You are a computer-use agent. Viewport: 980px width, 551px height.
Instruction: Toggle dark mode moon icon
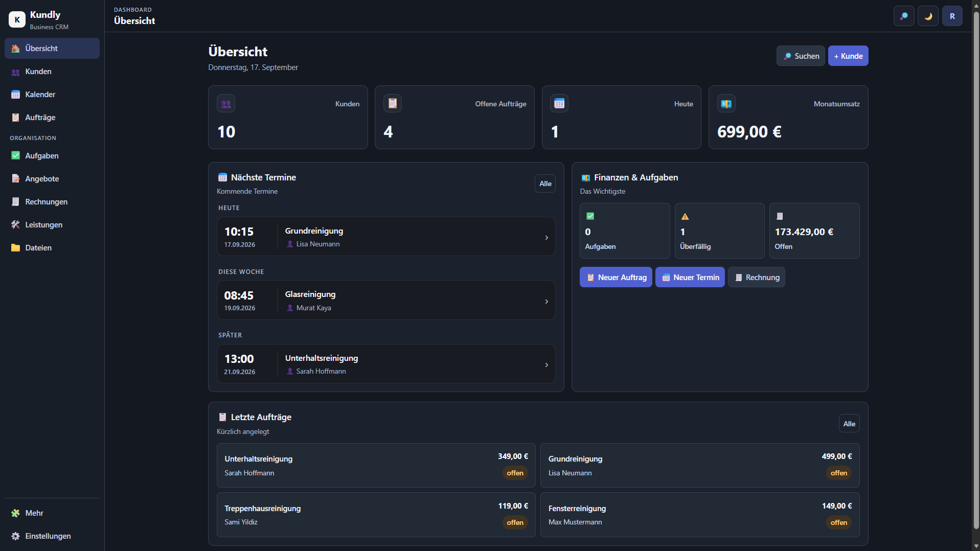click(928, 16)
